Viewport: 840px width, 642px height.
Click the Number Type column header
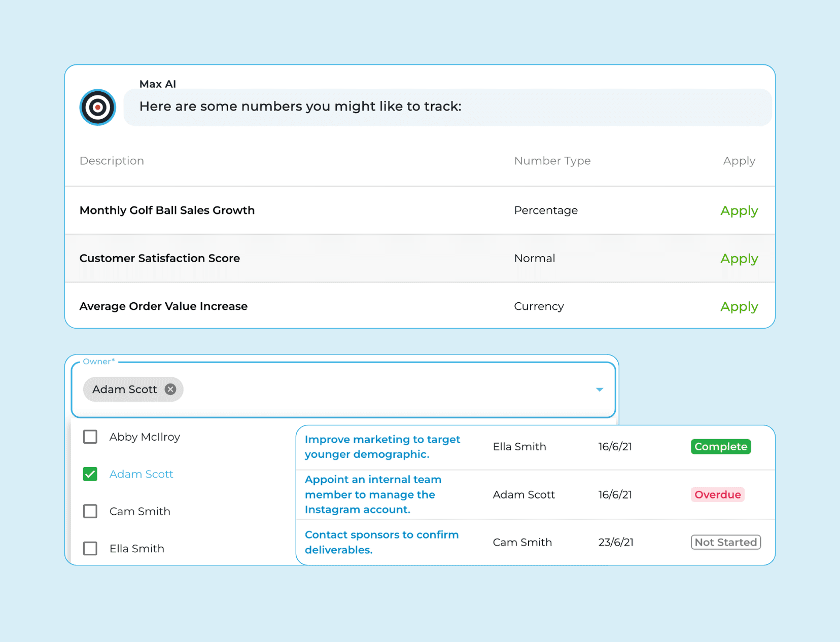(552, 161)
